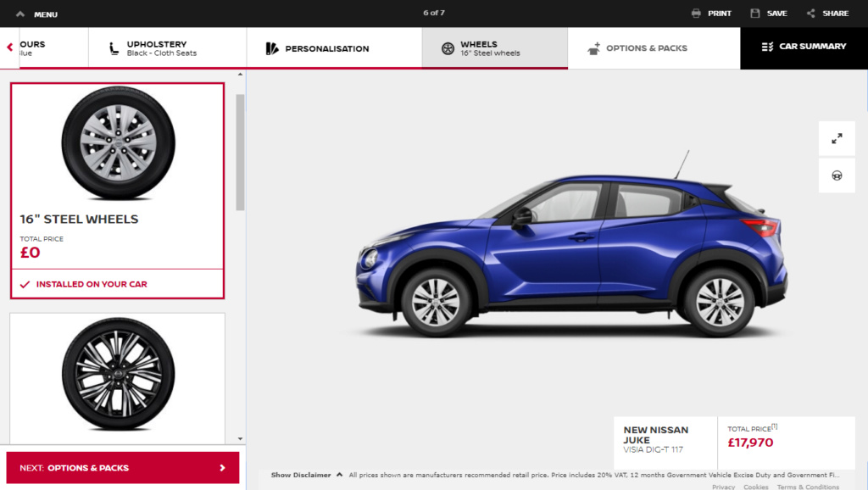Select the 16" steel wheel image

pos(118,143)
